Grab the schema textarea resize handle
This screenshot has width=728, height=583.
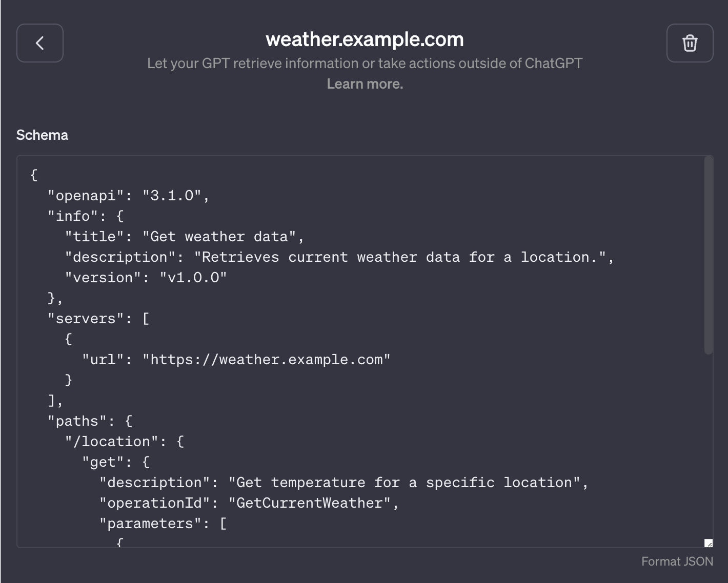709,543
